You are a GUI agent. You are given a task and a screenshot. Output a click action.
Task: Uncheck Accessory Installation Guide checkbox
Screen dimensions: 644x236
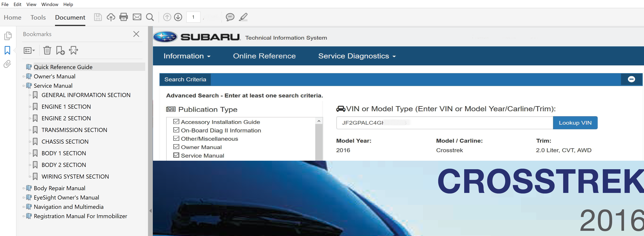[x=176, y=122]
